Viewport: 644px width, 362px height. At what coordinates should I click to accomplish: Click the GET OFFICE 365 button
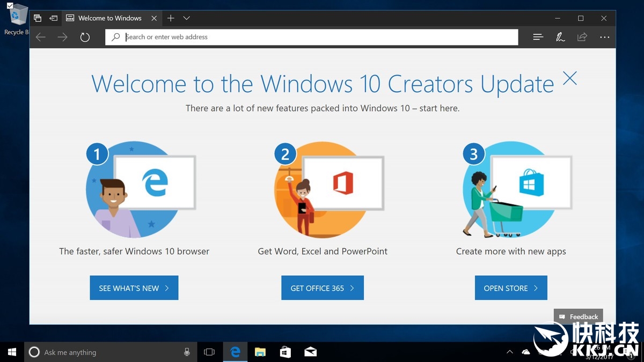322,288
